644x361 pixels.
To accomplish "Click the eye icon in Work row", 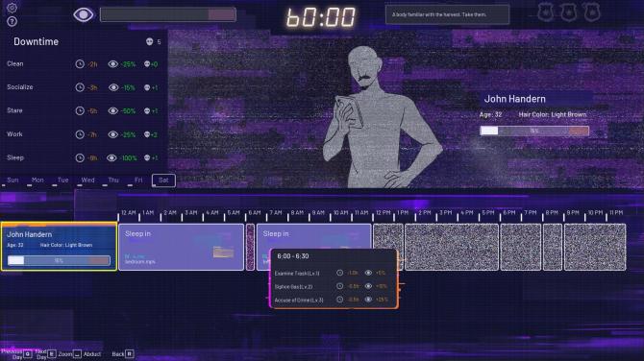I will pyautogui.click(x=113, y=134).
